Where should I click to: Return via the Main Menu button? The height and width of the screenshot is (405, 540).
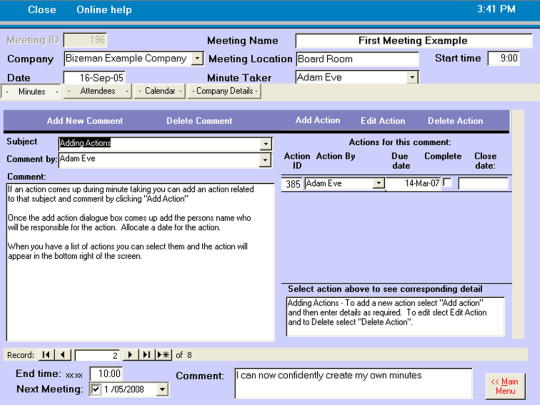[505, 386]
